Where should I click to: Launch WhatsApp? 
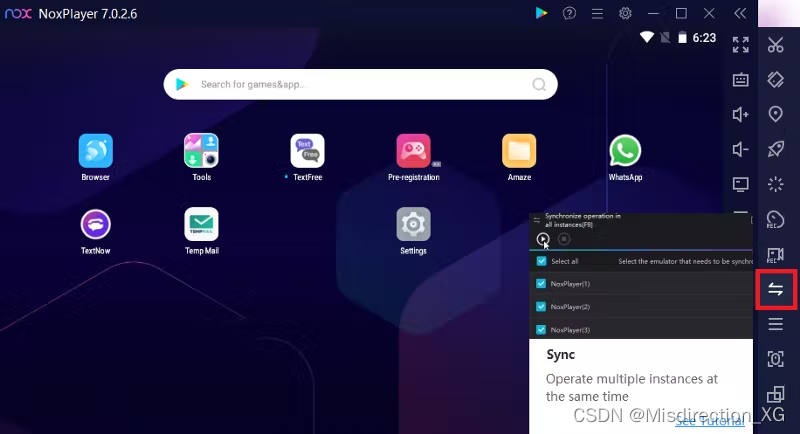click(625, 151)
